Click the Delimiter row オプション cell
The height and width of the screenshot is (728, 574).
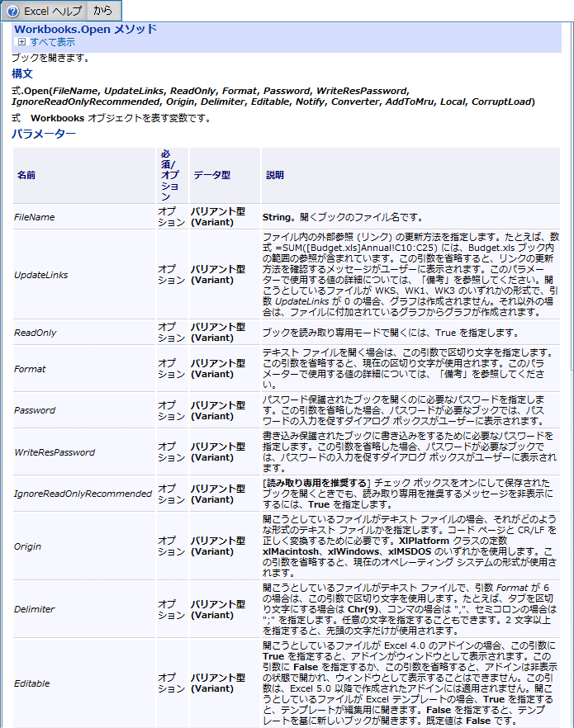click(172, 608)
